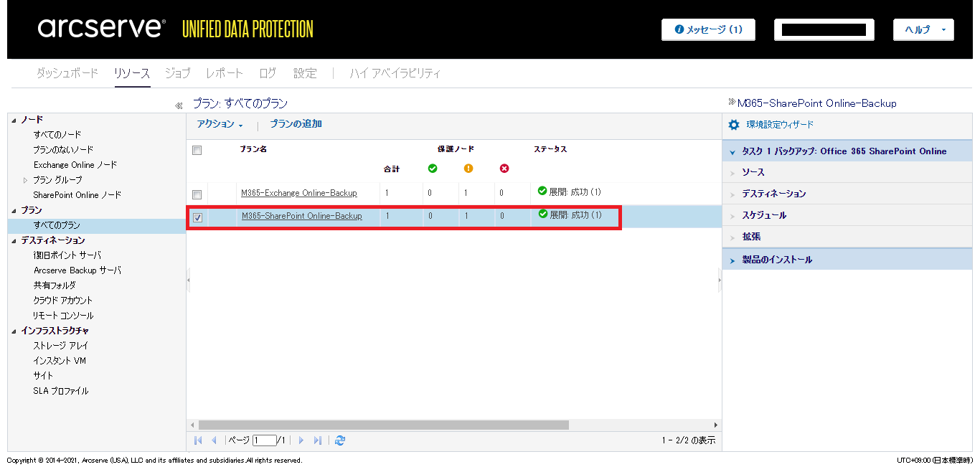This screenshot has width=980, height=467.
Task: Check the M365-Exchange Online-Backup row checkbox
Action: coord(197,194)
